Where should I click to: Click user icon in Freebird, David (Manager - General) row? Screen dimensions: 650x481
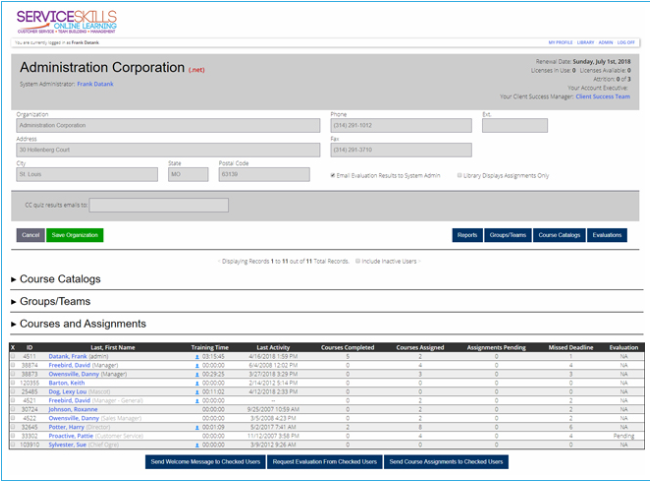[x=197, y=401]
